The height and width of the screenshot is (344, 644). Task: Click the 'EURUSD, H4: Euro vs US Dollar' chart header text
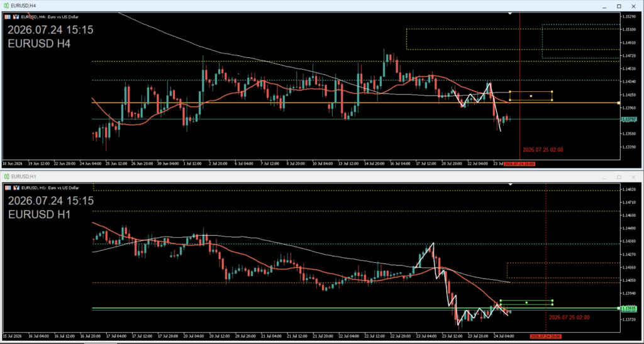point(50,17)
